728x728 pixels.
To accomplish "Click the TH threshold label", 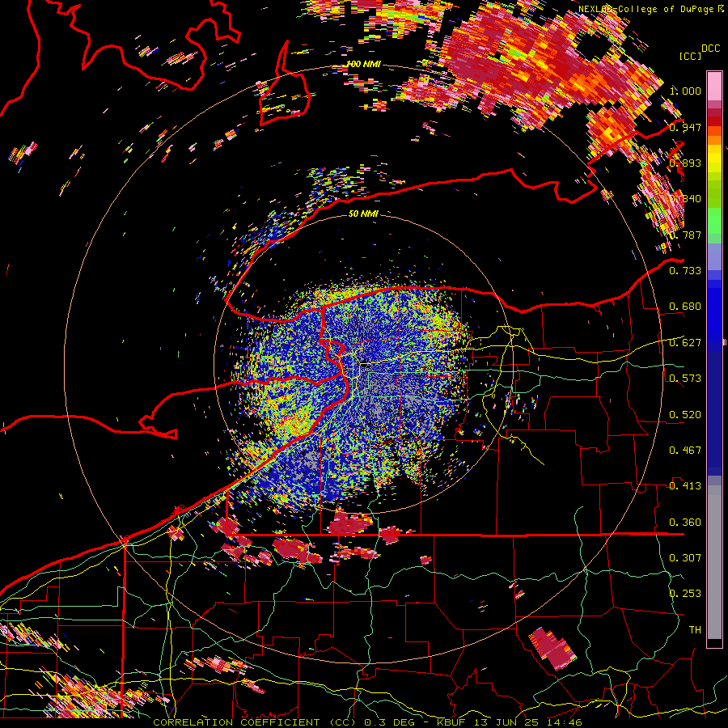I will point(695,630).
